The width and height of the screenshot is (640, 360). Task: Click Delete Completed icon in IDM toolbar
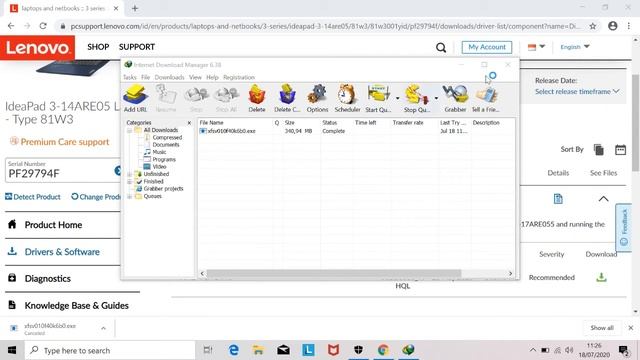pos(287,98)
